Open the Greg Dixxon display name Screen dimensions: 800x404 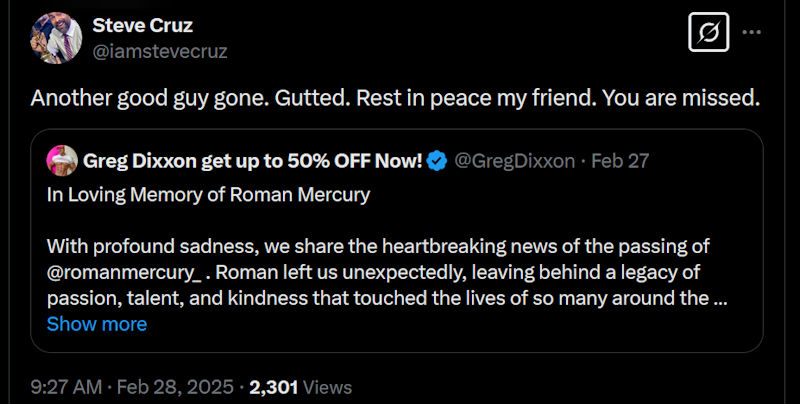(252, 161)
